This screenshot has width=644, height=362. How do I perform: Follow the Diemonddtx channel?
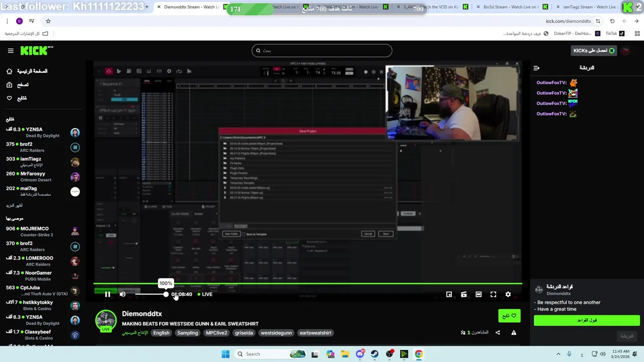coord(510,316)
